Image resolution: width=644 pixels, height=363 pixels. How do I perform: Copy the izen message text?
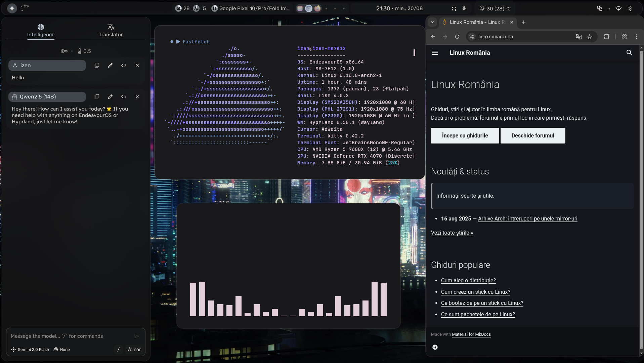[97, 66]
